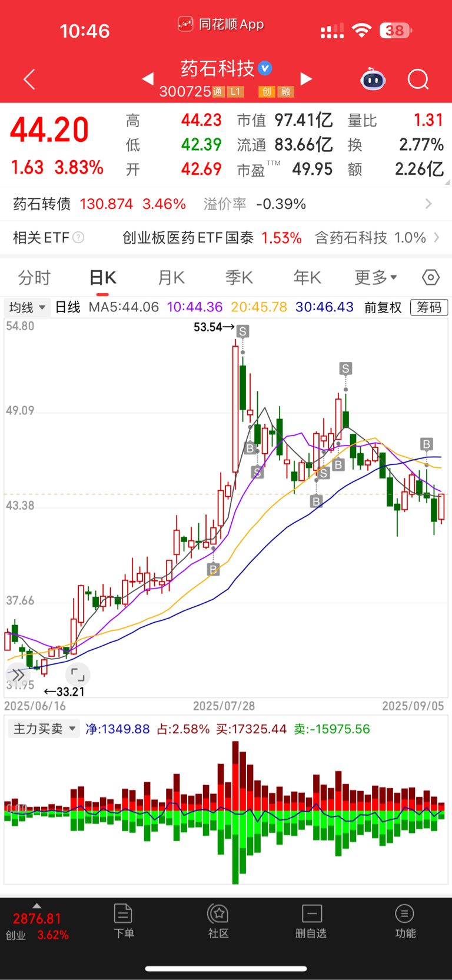
Task: Tap the 创 board badge
Action: click(x=267, y=92)
